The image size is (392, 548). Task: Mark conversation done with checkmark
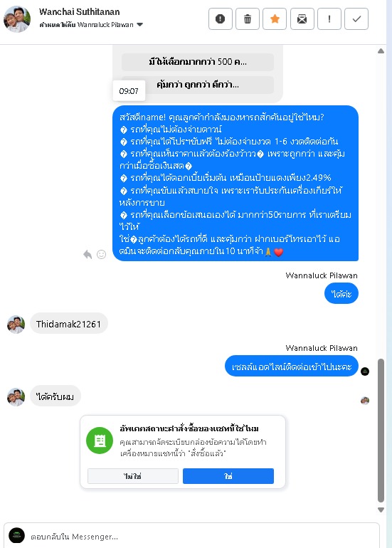(x=356, y=19)
